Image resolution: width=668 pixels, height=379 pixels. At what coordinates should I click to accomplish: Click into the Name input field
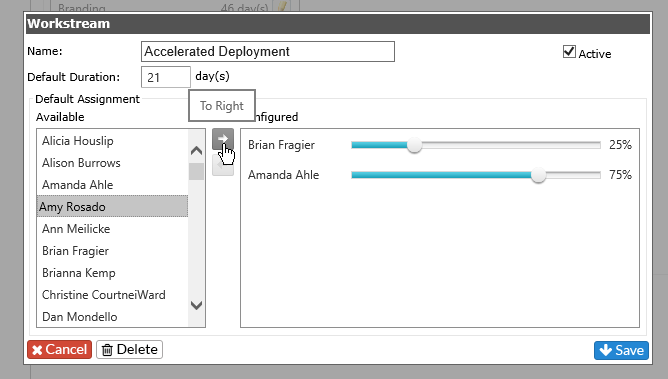(x=268, y=52)
